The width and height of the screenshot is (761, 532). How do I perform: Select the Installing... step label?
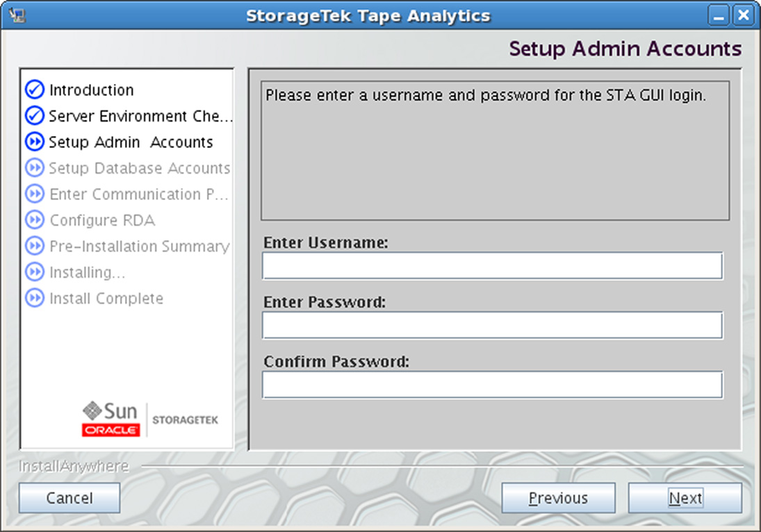[88, 272]
